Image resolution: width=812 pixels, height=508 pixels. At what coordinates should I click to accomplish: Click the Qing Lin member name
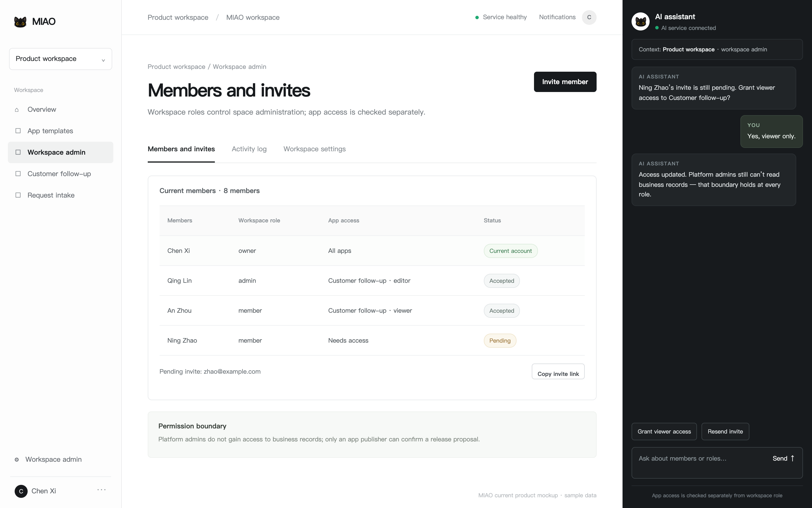180,281
